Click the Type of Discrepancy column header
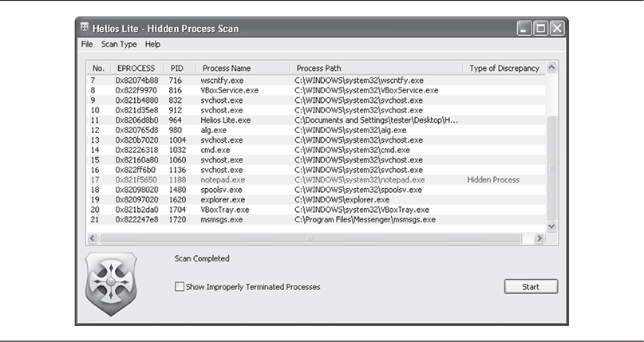The height and width of the screenshot is (342, 644). coord(504,69)
